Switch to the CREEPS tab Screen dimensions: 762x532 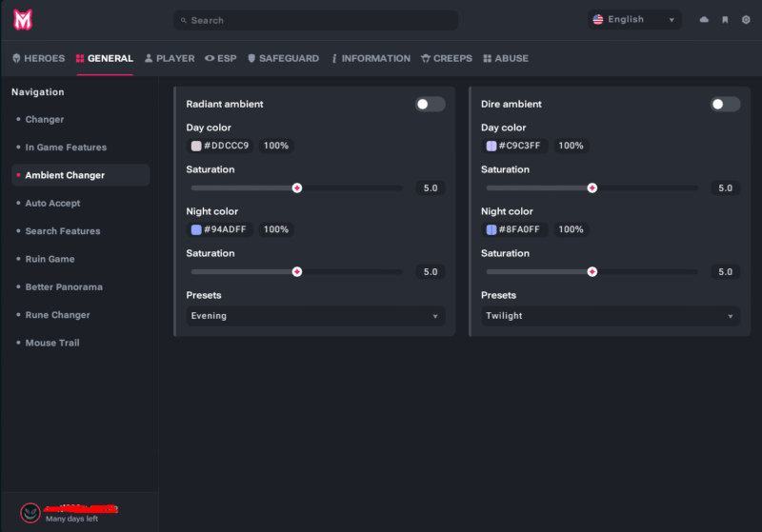tap(447, 58)
